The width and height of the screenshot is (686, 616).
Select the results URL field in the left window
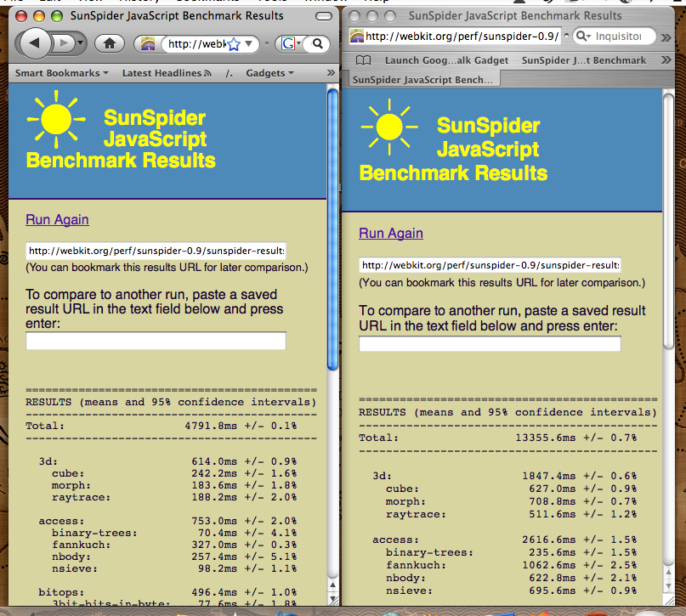pos(156,251)
